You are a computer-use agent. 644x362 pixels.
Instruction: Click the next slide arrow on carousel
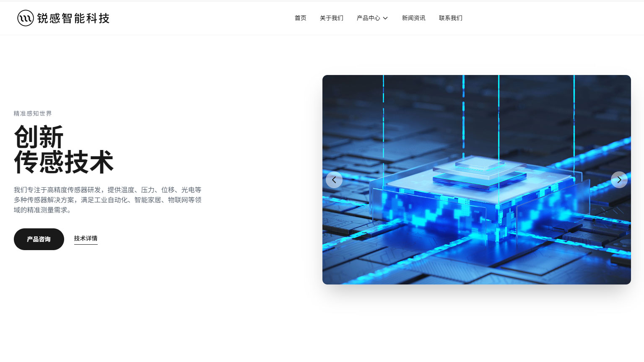click(619, 180)
